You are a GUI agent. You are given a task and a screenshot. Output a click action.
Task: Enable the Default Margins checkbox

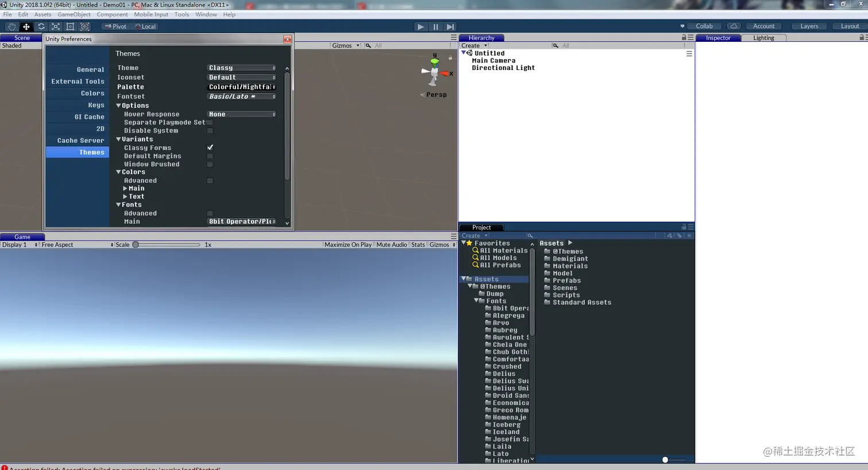210,156
